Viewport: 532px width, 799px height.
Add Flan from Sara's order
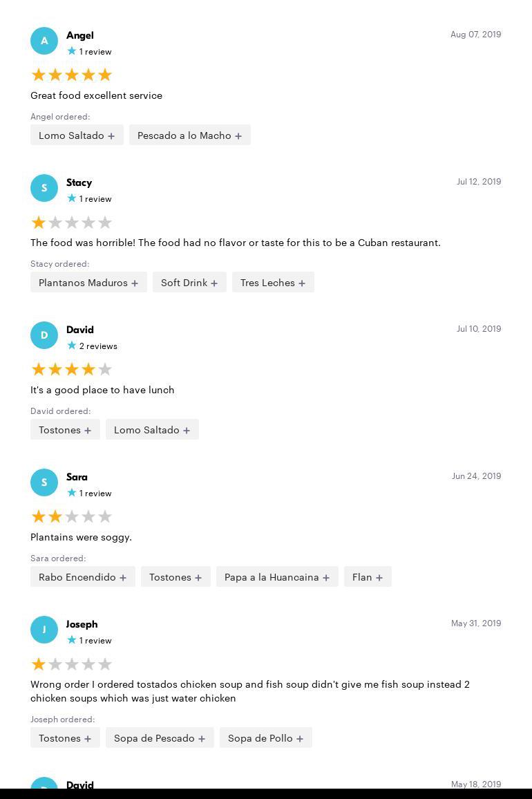click(368, 577)
